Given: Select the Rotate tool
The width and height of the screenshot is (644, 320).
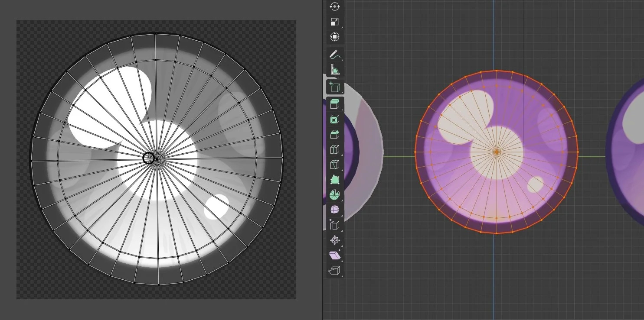Looking at the screenshot, I should (334, 6).
